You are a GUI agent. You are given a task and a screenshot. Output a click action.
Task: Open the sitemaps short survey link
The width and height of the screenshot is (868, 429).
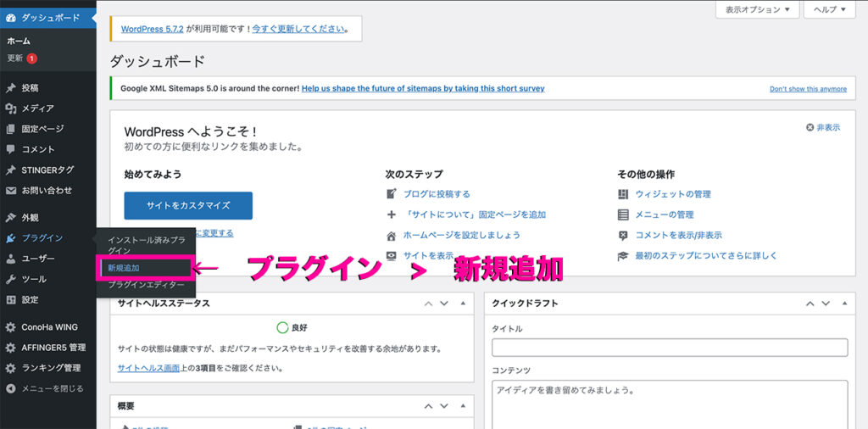point(423,88)
